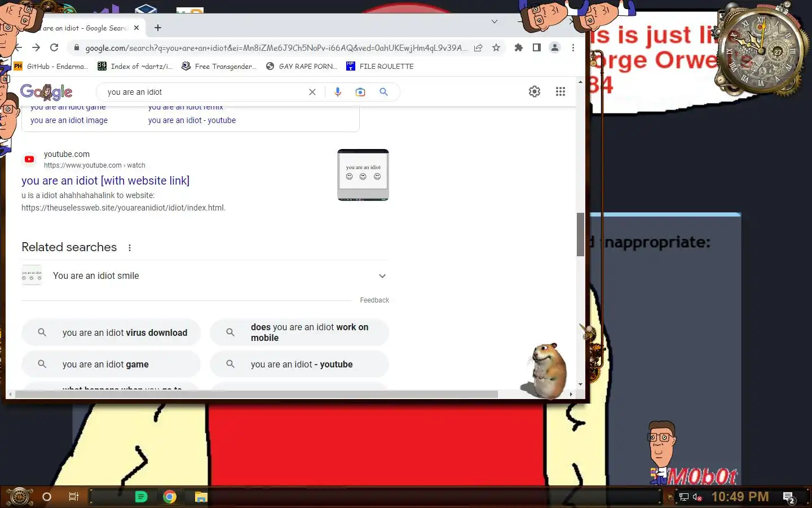
Task: Search 'does you are an idiot work on mobile'
Action: tap(299, 332)
